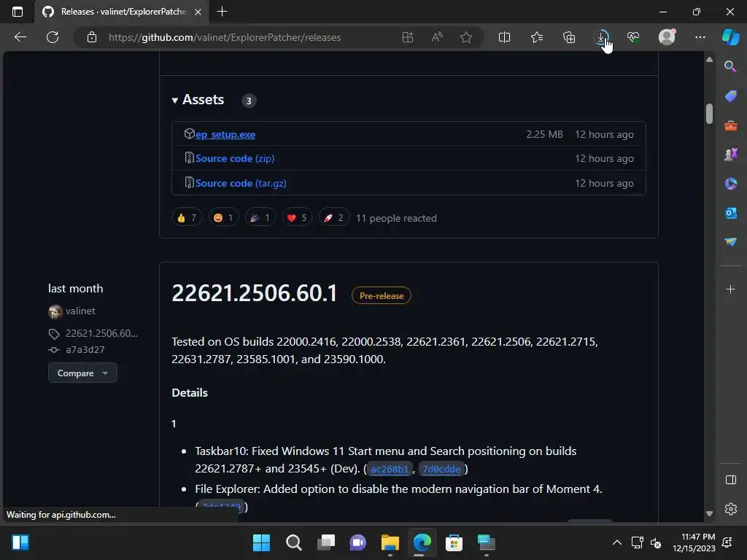Open the 22621.2506.60.1 release title
Viewport: 747px width, 560px height.
pos(255,293)
